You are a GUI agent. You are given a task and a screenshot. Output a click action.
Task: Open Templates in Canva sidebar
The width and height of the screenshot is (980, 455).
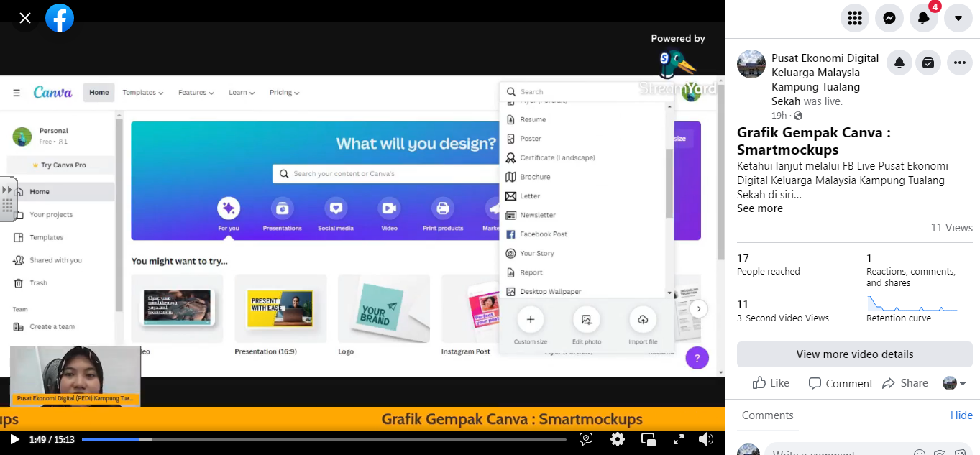46,237
